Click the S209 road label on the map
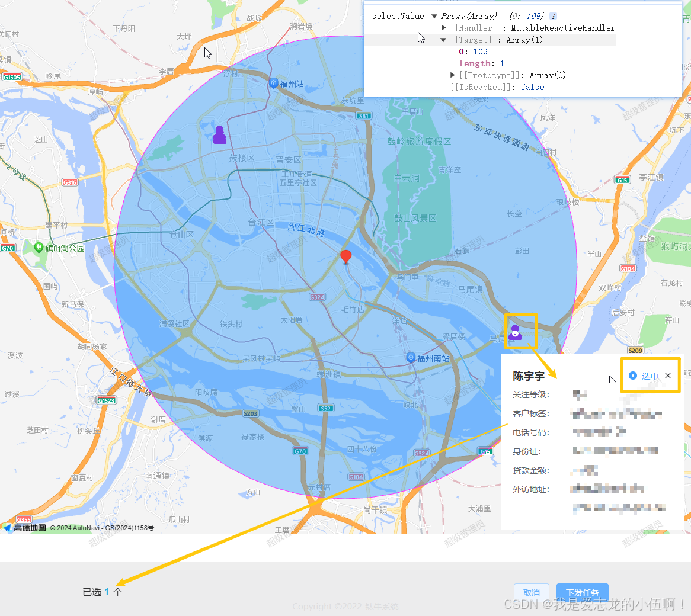The height and width of the screenshot is (616, 691). click(x=636, y=350)
